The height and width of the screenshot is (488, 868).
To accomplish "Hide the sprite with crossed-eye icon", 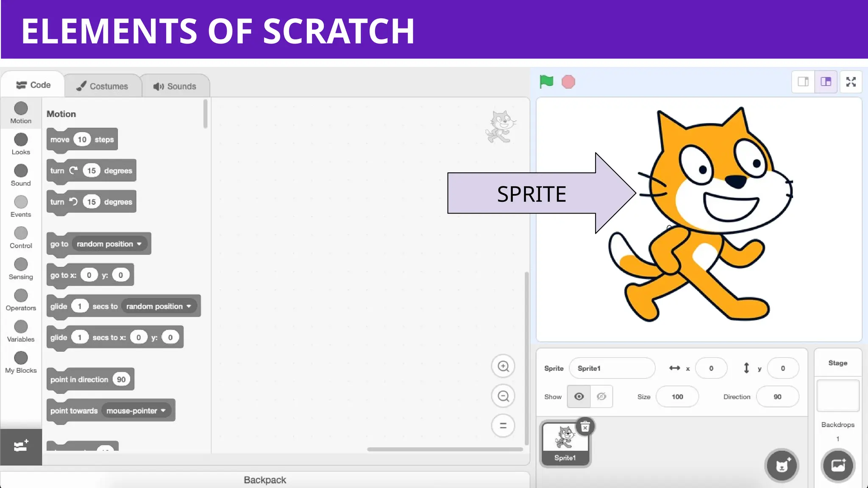I will coord(601,396).
